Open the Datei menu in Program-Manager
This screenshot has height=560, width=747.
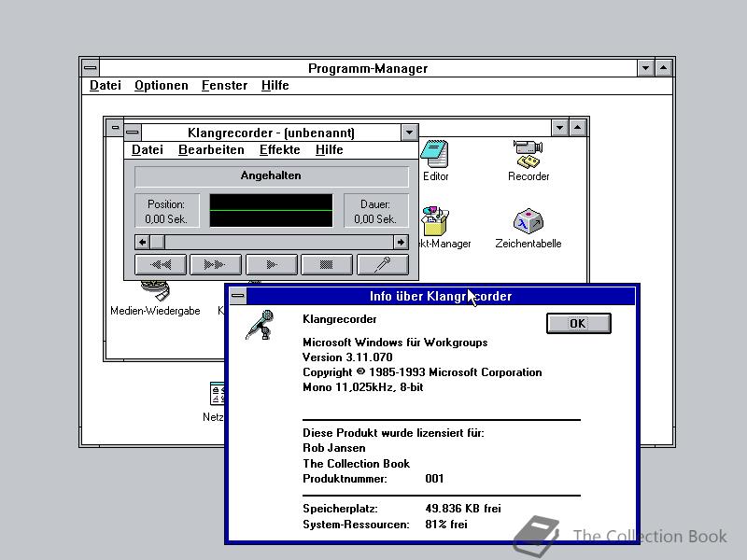pos(106,85)
